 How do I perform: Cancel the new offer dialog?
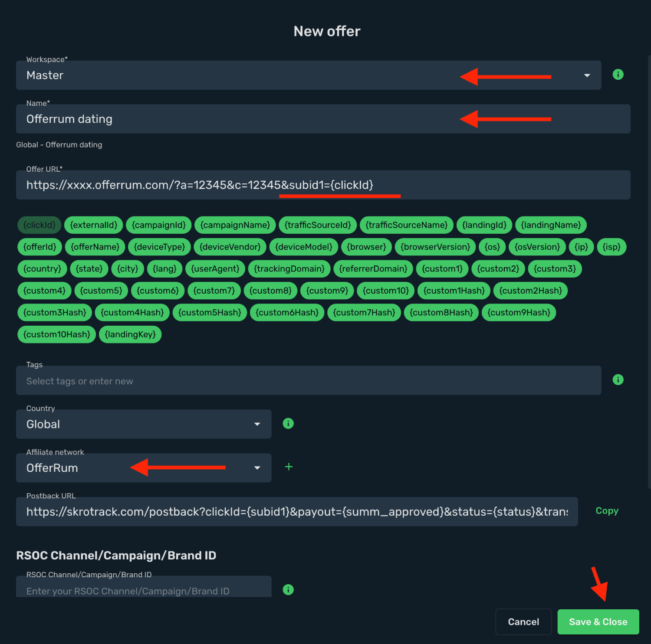pyautogui.click(x=523, y=622)
